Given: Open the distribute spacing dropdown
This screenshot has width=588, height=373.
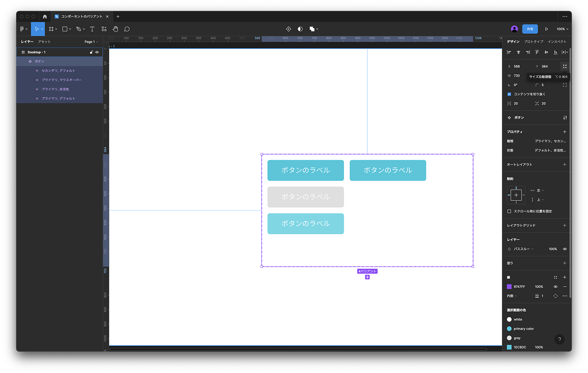Looking at the screenshot, I should point(565,52).
